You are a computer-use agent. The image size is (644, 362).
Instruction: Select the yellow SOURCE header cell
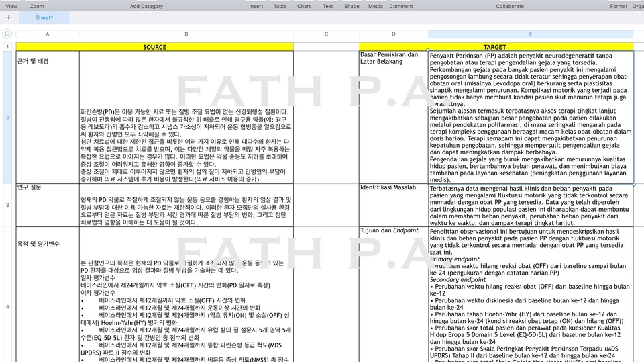click(154, 47)
